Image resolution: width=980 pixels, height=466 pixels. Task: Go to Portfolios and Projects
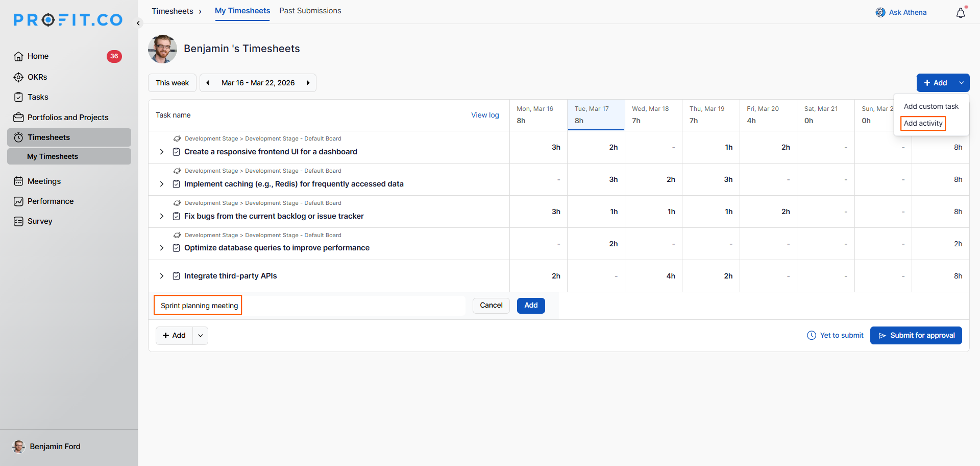click(x=67, y=118)
